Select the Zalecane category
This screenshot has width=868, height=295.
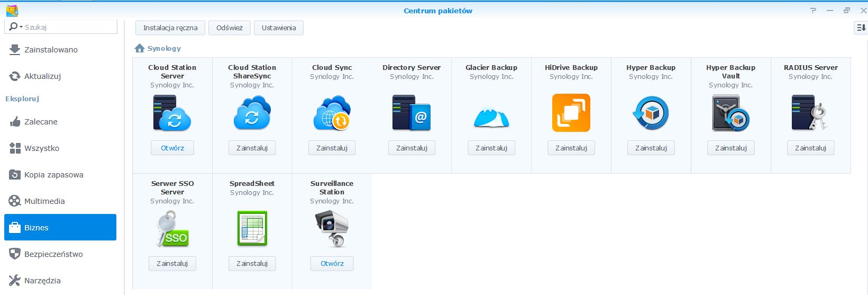point(60,122)
